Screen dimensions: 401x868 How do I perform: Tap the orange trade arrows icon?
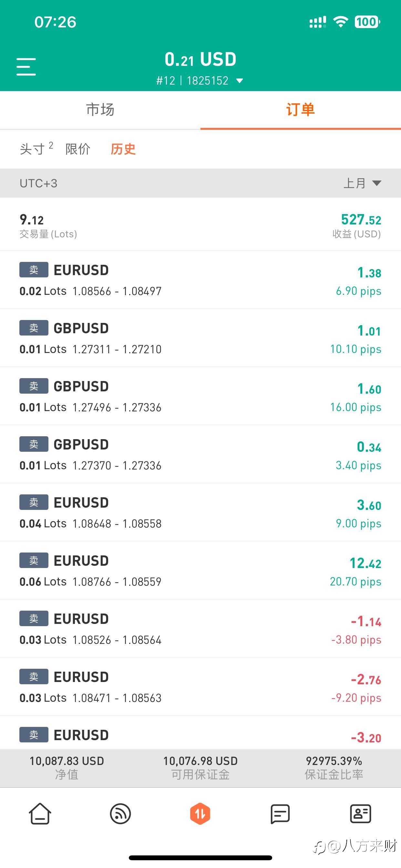(200, 814)
